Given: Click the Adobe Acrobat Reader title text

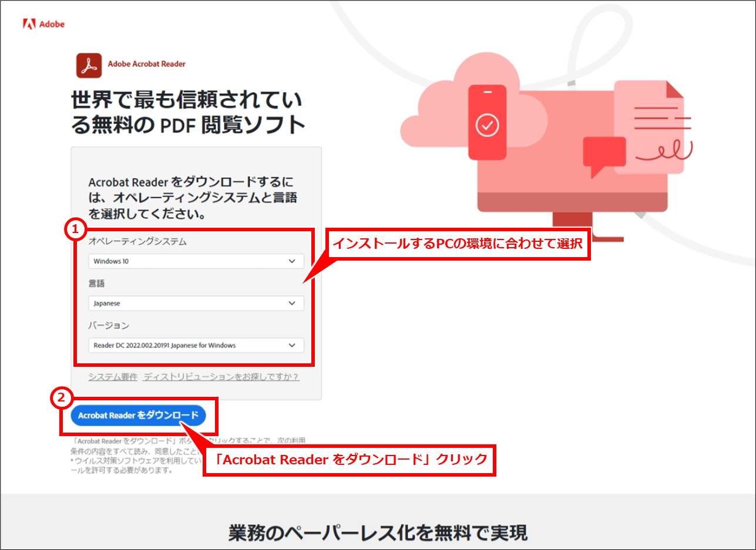Looking at the screenshot, I should pyautogui.click(x=147, y=64).
